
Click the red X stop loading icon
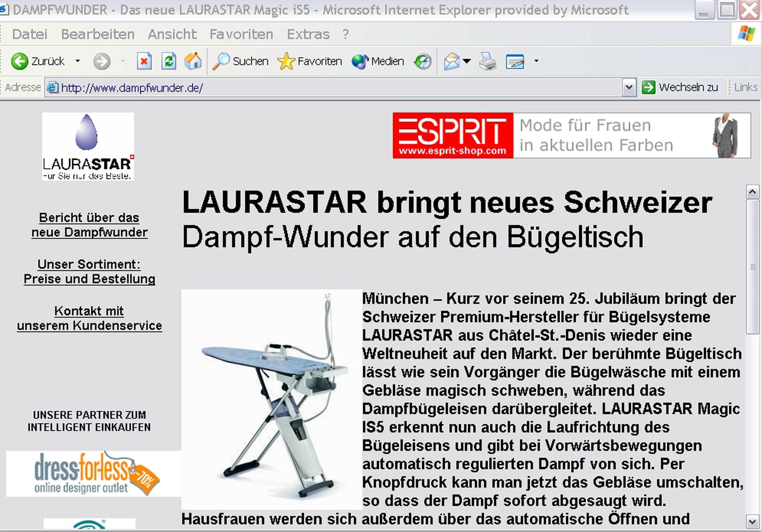(x=144, y=61)
